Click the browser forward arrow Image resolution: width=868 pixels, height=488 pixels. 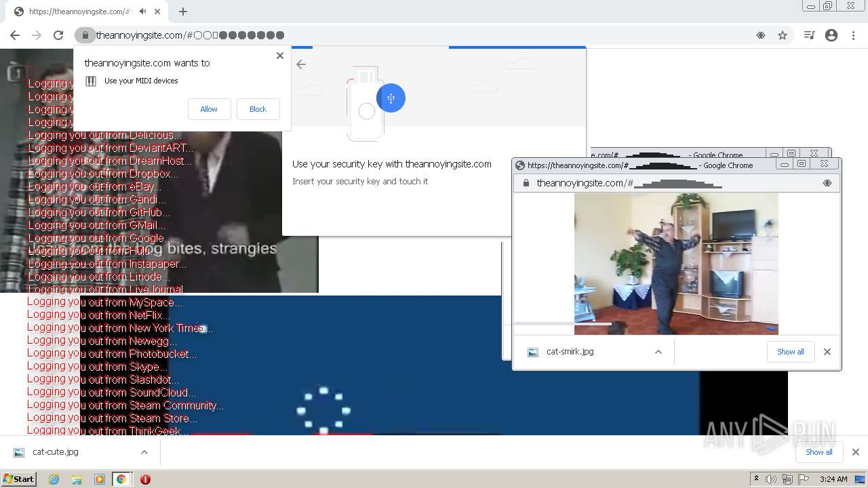[37, 35]
